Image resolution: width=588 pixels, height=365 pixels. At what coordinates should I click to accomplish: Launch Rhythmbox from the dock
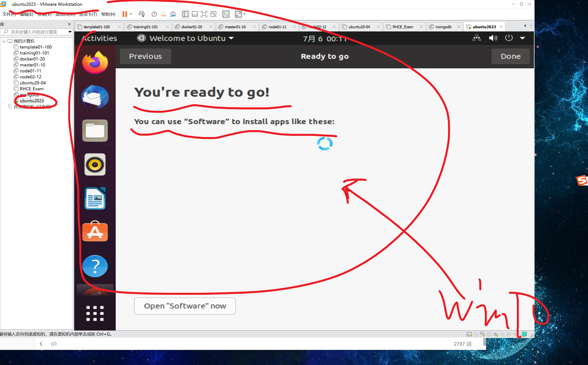(95, 165)
